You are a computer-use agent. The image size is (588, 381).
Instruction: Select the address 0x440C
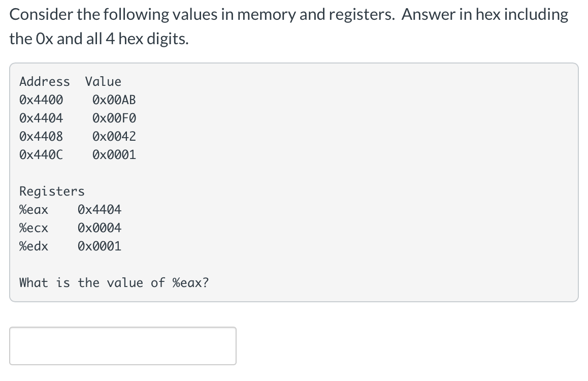(41, 154)
